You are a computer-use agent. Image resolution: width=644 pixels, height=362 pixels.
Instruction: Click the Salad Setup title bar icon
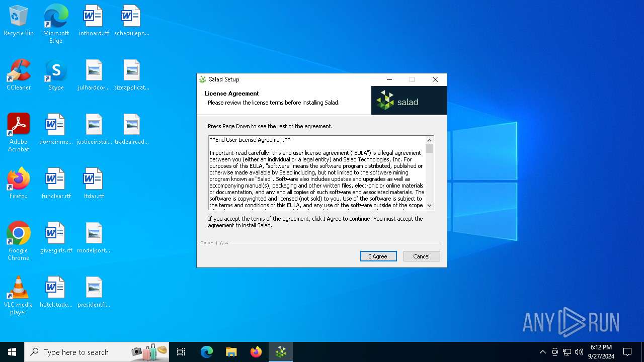(x=203, y=79)
